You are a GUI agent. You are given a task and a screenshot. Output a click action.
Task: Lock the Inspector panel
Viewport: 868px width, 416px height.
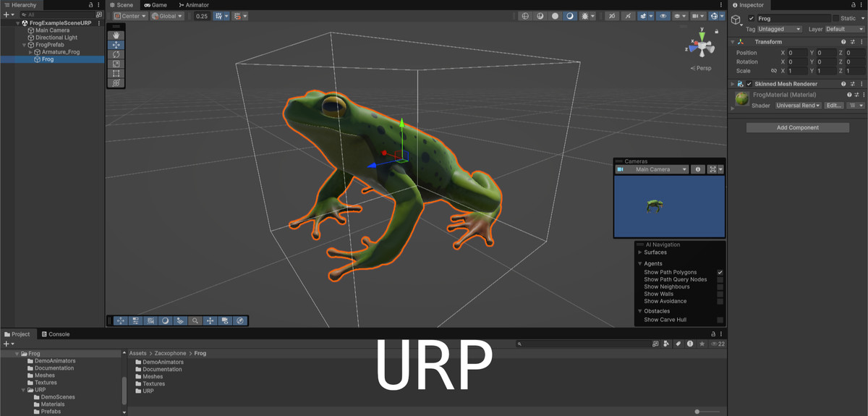854,5
